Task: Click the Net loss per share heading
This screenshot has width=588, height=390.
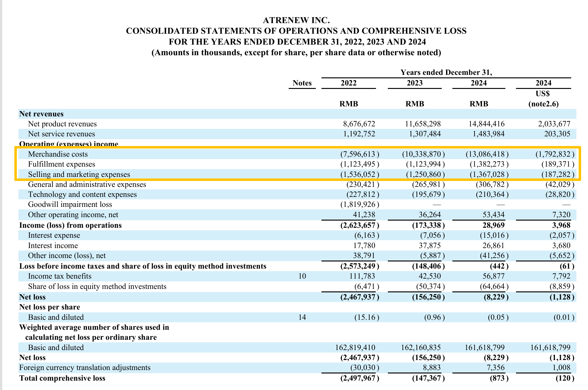Action: tap(50, 307)
